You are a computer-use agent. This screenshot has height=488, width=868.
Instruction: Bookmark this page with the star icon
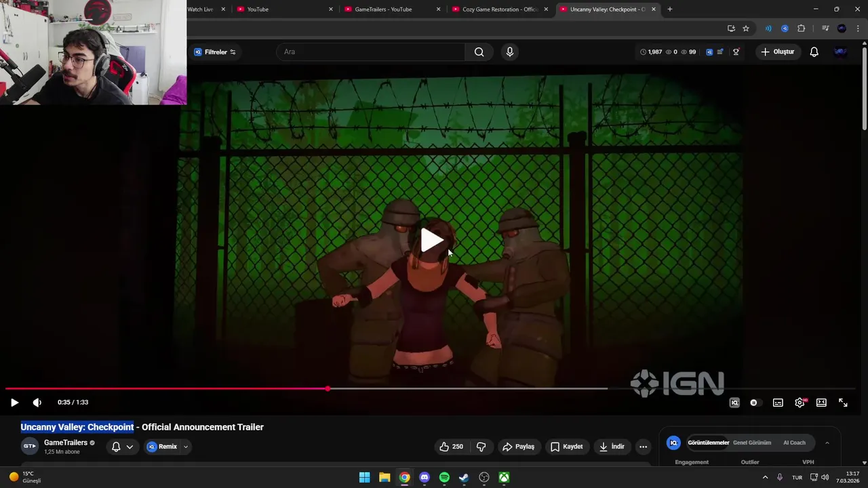tap(746, 28)
